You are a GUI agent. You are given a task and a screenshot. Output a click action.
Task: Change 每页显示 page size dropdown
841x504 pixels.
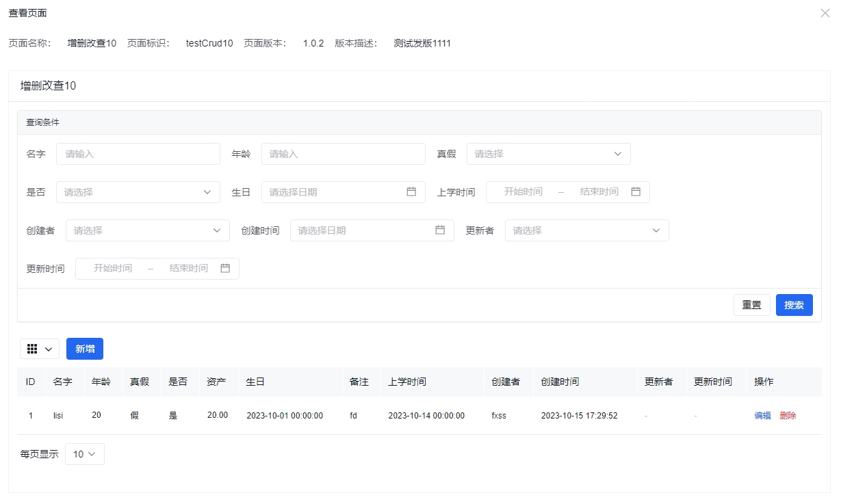[85, 454]
